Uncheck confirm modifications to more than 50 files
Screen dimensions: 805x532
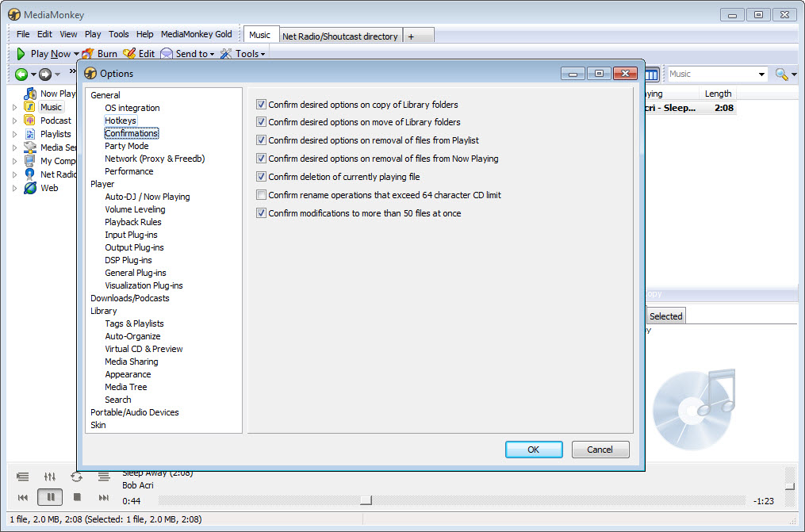[261, 213]
